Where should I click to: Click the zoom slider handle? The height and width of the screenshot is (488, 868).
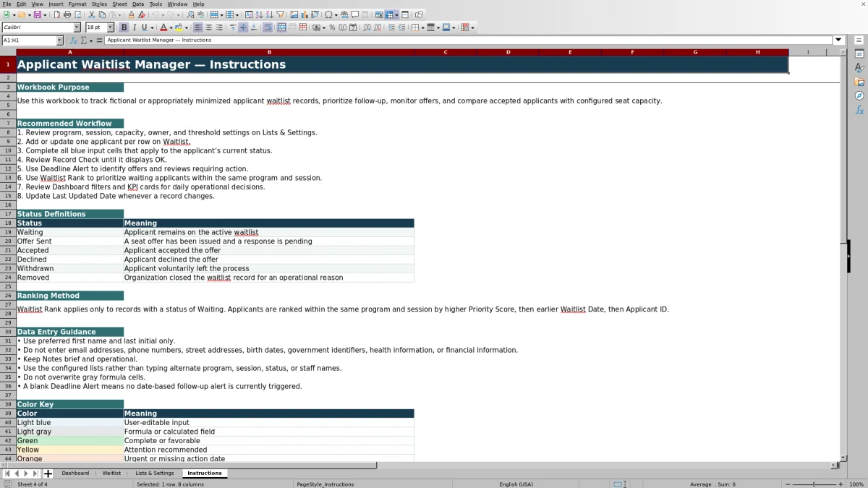[x=814, y=484]
